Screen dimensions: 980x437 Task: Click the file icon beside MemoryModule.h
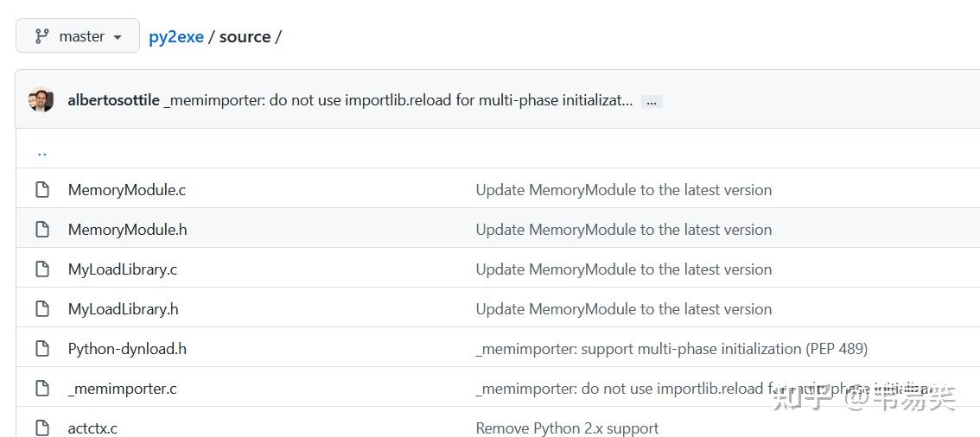[41, 230]
